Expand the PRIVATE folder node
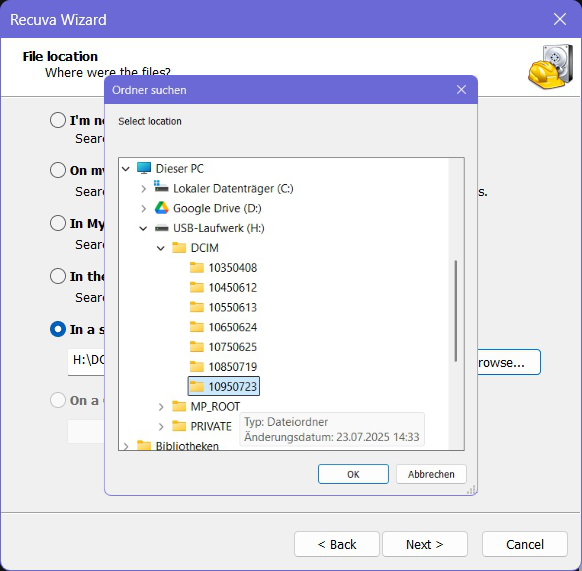 click(161, 427)
